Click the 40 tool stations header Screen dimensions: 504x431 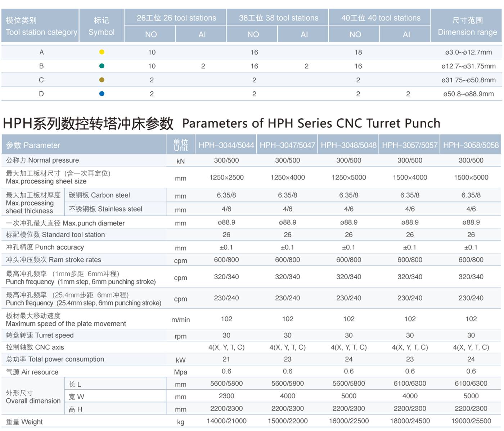381,18
